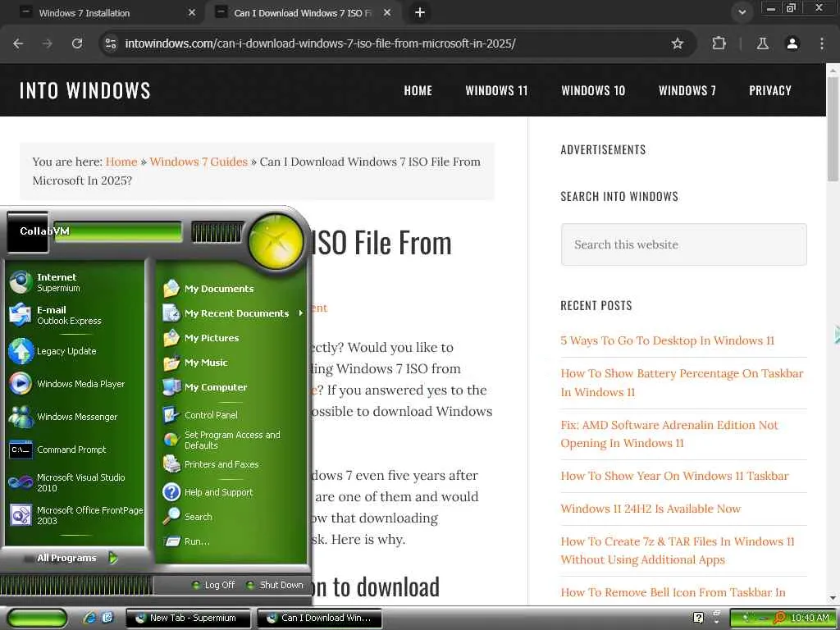
Task: Click the green Start button on taskbar
Action: click(x=37, y=619)
